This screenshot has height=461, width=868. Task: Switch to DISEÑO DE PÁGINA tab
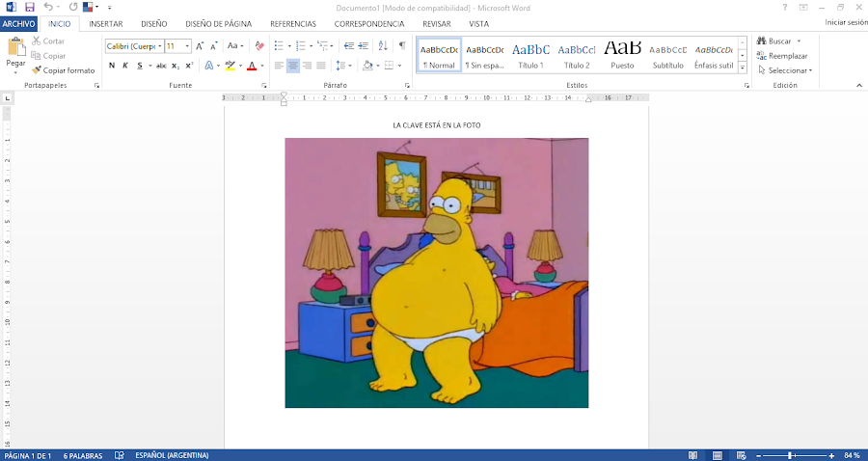(x=218, y=24)
